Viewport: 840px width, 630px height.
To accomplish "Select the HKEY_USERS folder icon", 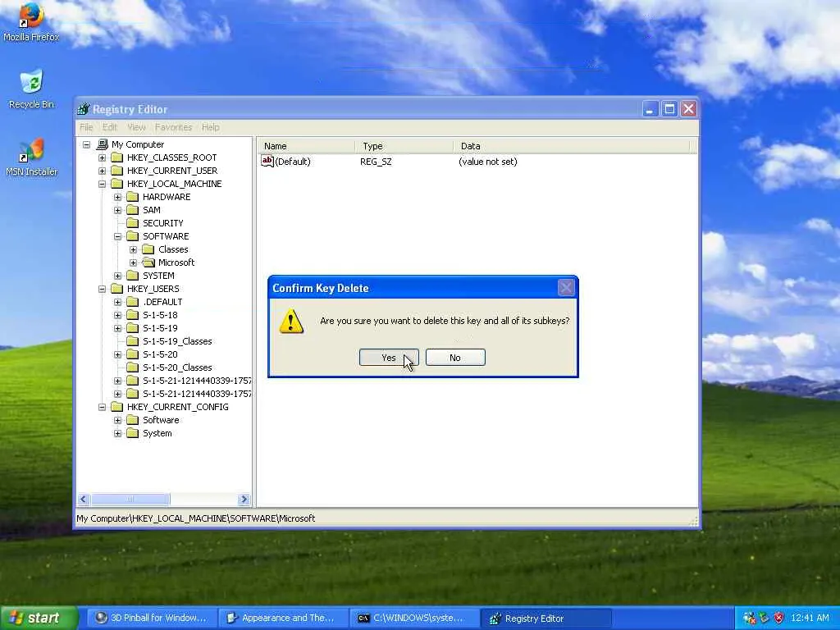I will 116,289.
